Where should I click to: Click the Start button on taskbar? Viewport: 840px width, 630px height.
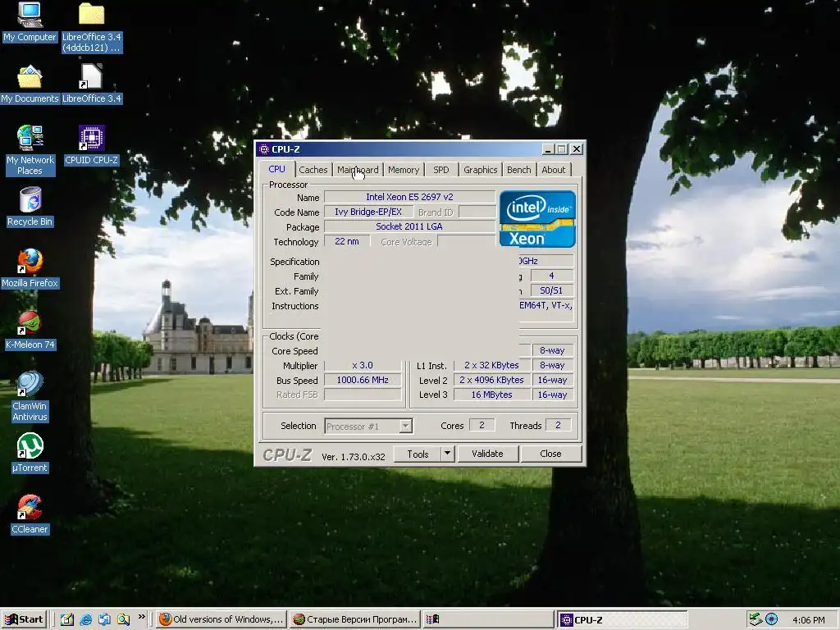24,619
